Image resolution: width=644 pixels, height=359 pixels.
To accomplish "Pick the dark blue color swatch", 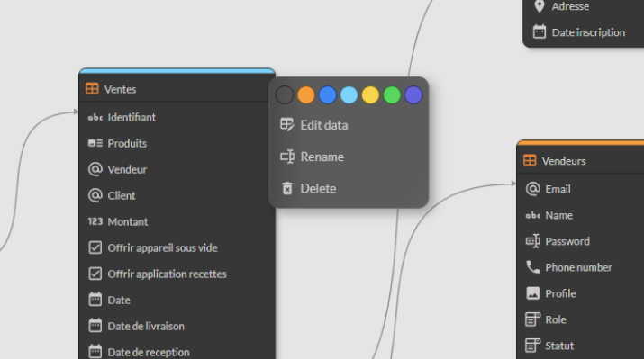I will point(327,95).
